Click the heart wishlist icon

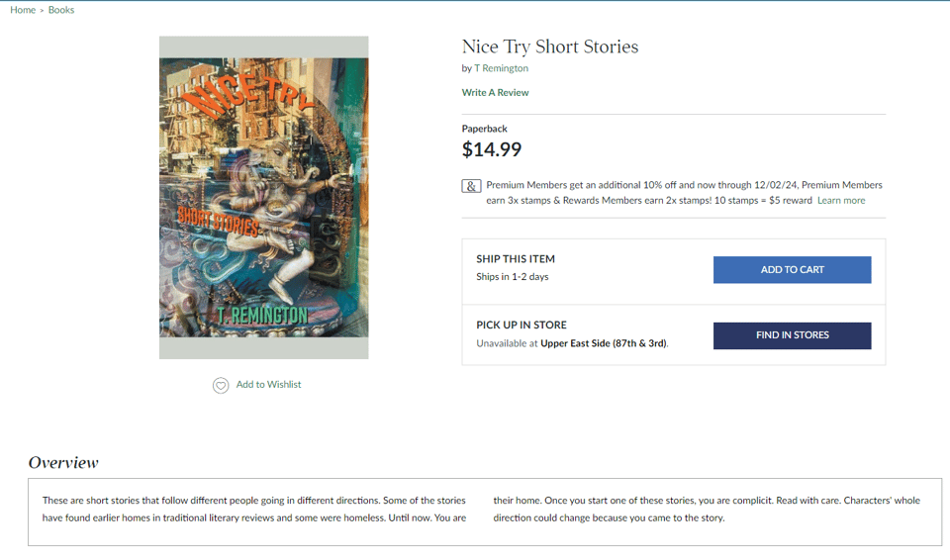[221, 385]
